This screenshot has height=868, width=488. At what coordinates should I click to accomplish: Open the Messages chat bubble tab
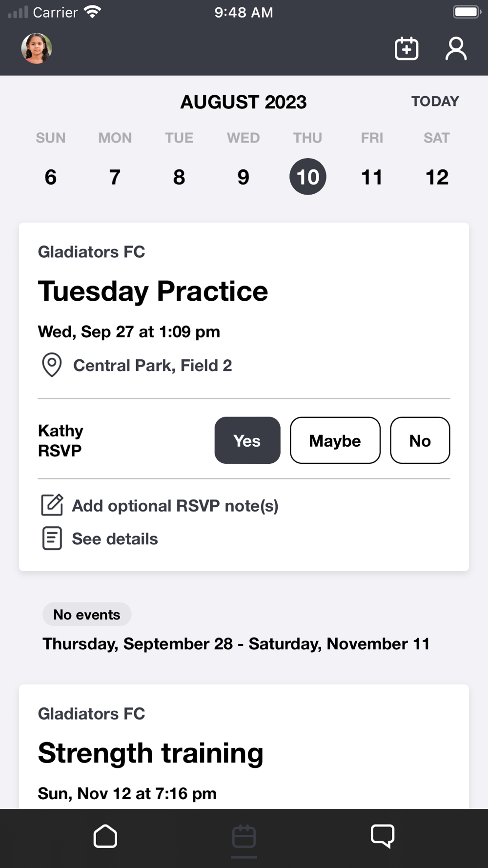383,836
